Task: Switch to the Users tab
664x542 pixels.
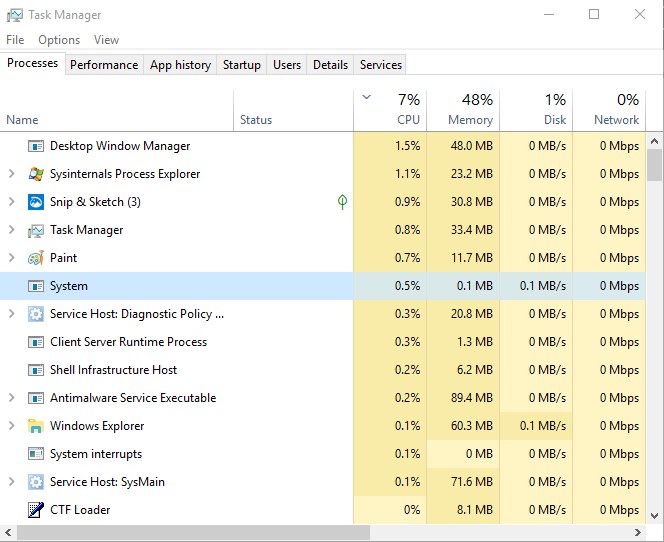Action: coord(287,65)
